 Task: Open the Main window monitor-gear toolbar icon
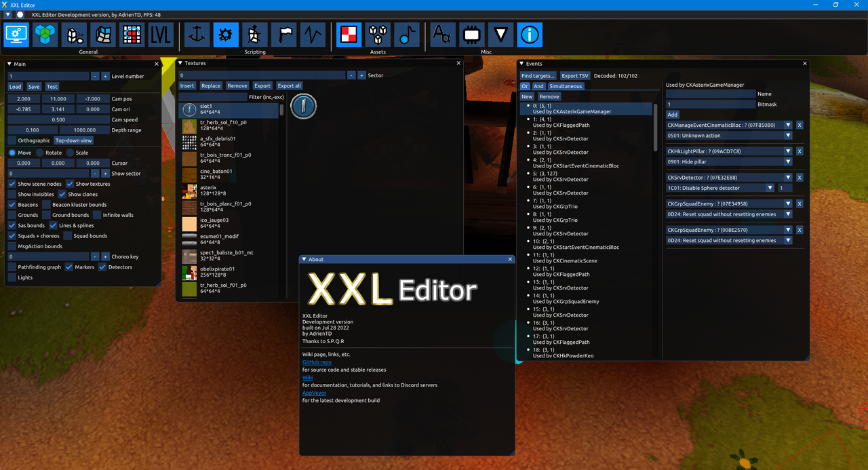click(16, 35)
